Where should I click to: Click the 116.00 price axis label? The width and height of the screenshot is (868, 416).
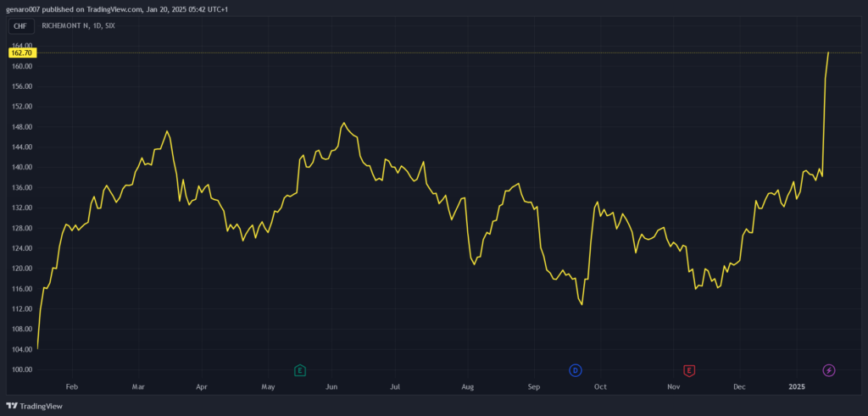point(22,289)
